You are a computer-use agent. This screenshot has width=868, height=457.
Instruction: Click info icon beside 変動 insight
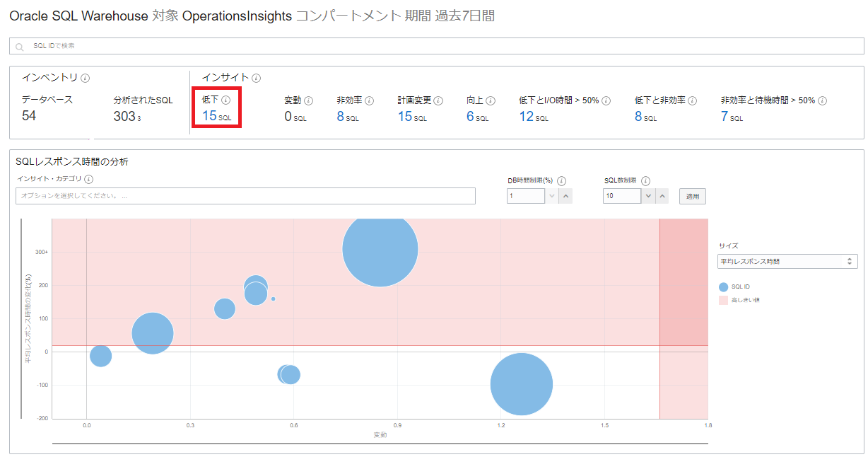309,100
